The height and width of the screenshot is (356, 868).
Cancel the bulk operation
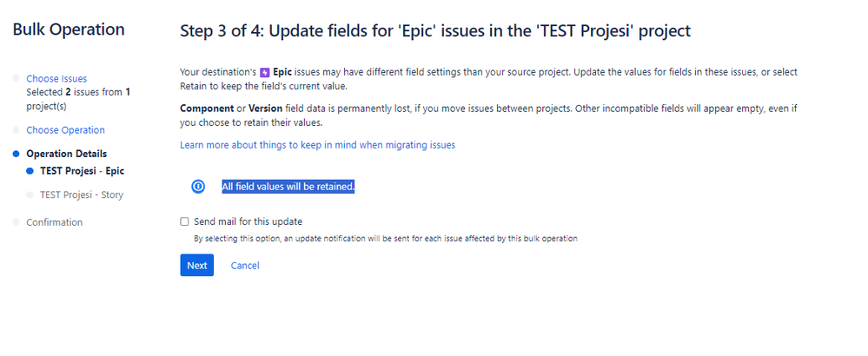coord(245,266)
